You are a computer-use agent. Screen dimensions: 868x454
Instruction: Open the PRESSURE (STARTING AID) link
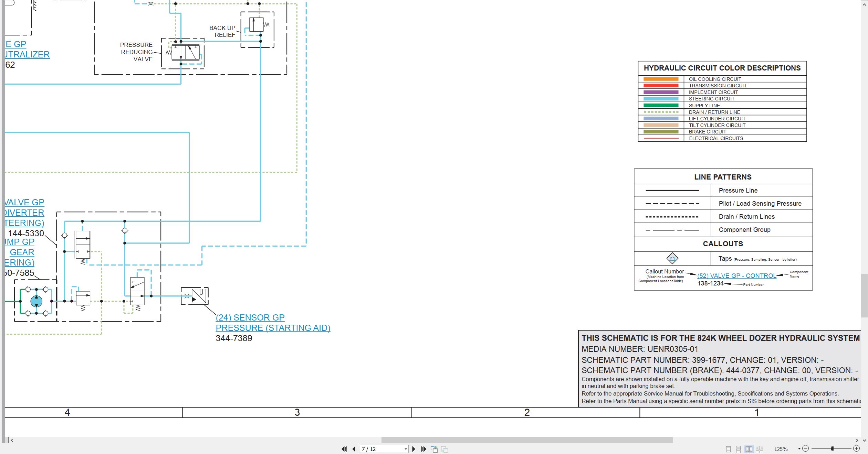(273, 328)
